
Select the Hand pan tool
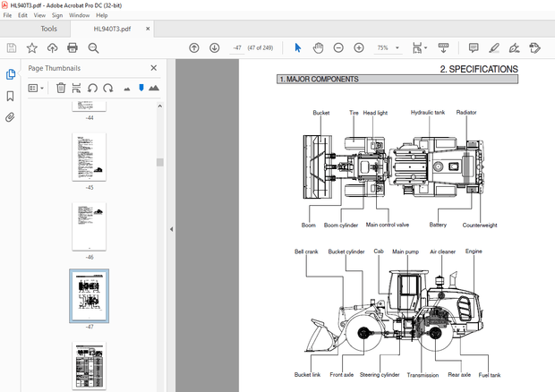[x=319, y=47]
